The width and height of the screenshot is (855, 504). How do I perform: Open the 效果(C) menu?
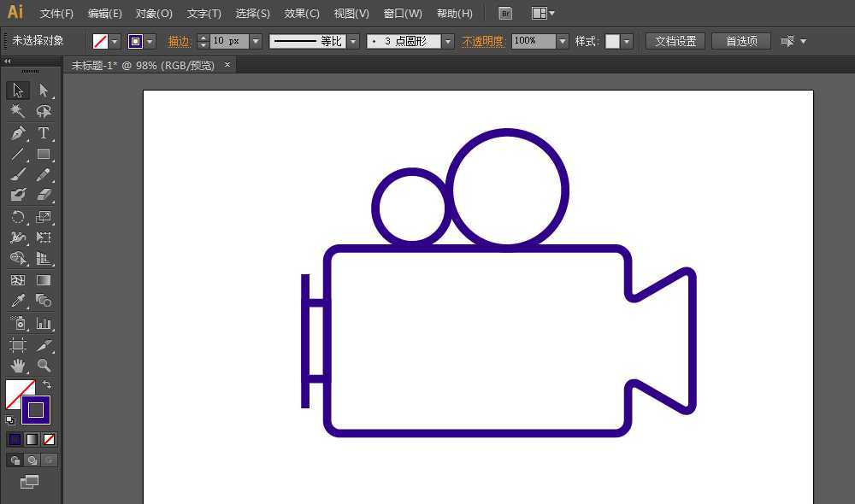(x=302, y=14)
